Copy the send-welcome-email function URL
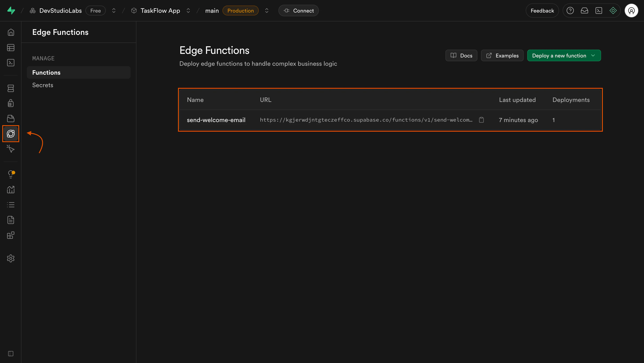Image resolution: width=644 pixels, height=363 pixels. pos(482,120)
